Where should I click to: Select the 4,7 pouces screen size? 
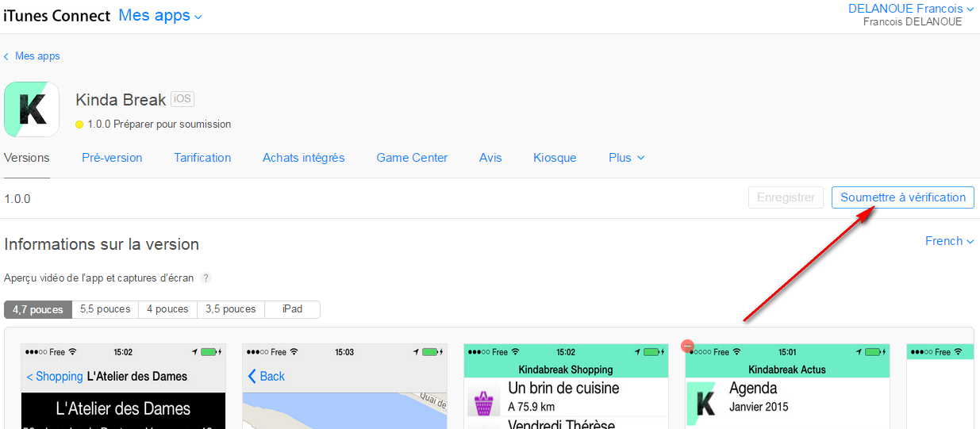pos(38,309)
